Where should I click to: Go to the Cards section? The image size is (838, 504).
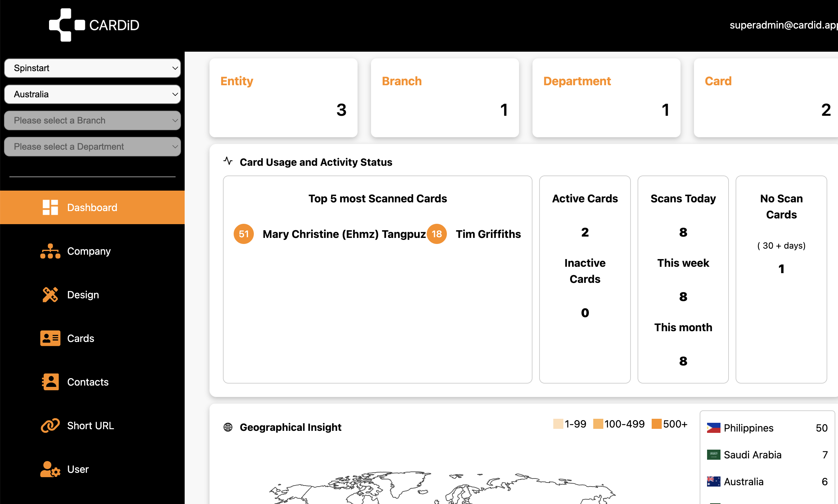(x=81, y=338)
